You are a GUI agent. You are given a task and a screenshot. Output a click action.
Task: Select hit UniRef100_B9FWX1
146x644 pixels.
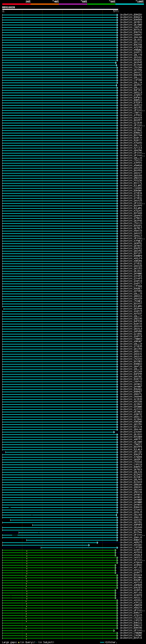pos(131,98)
